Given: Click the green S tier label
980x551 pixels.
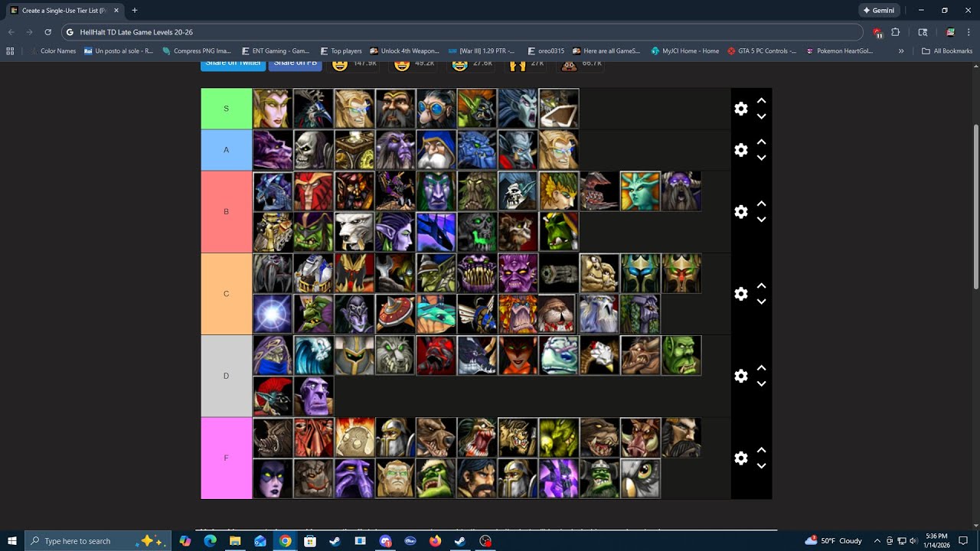Looking at the screenshot, I should (x=226, y=109).
